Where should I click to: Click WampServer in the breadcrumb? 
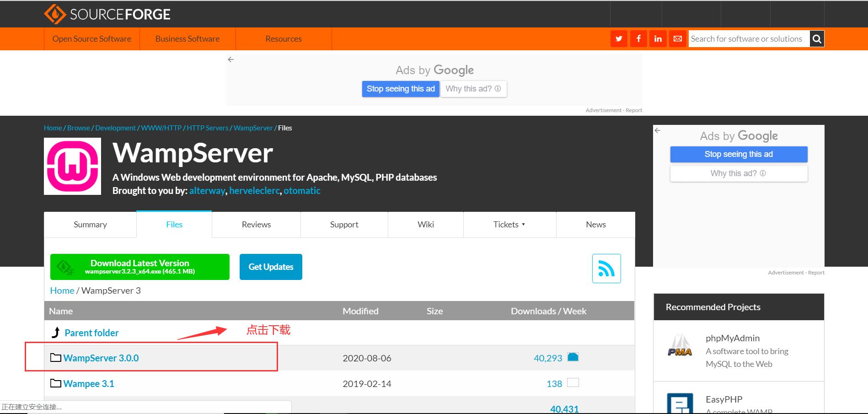click(x=253, y=128)
